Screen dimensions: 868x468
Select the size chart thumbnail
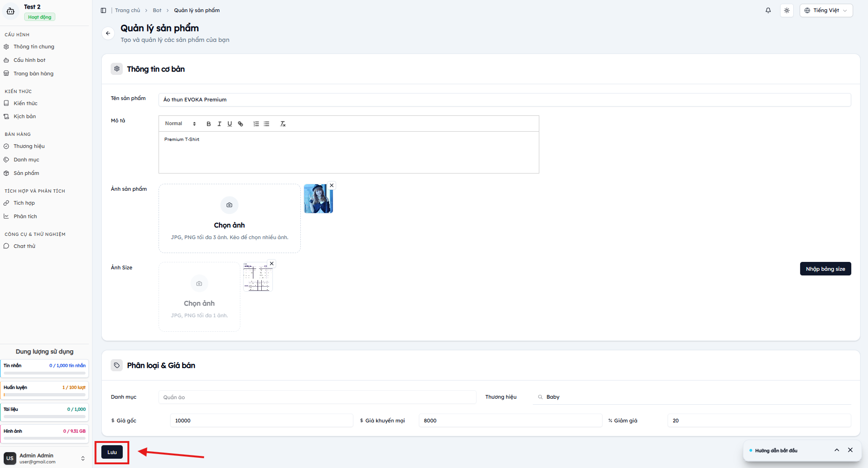258,277
